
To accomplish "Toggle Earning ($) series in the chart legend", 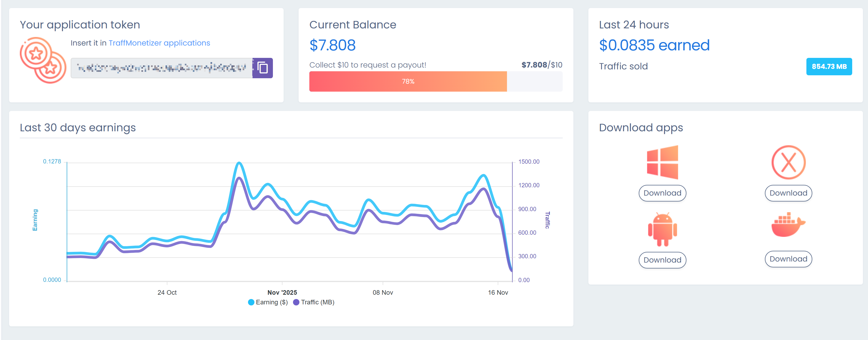I will [268, 302].
